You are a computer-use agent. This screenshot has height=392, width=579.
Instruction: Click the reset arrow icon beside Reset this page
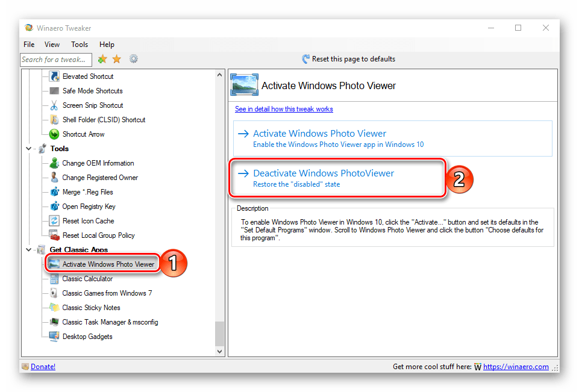[305, 59]
